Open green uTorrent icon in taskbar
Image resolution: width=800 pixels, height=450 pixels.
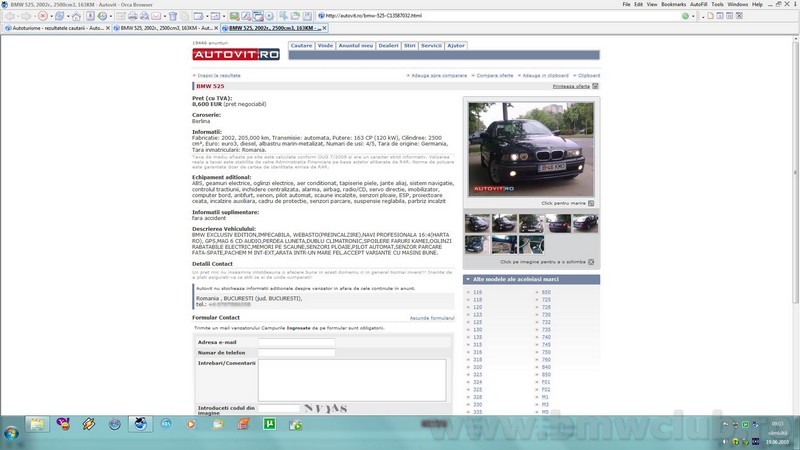269,424
